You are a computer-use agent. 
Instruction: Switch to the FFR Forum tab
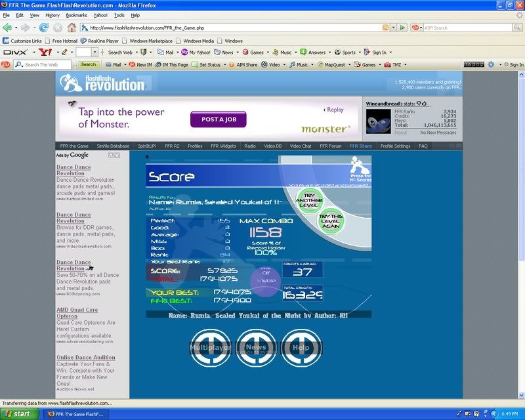(x=331, y=146)
